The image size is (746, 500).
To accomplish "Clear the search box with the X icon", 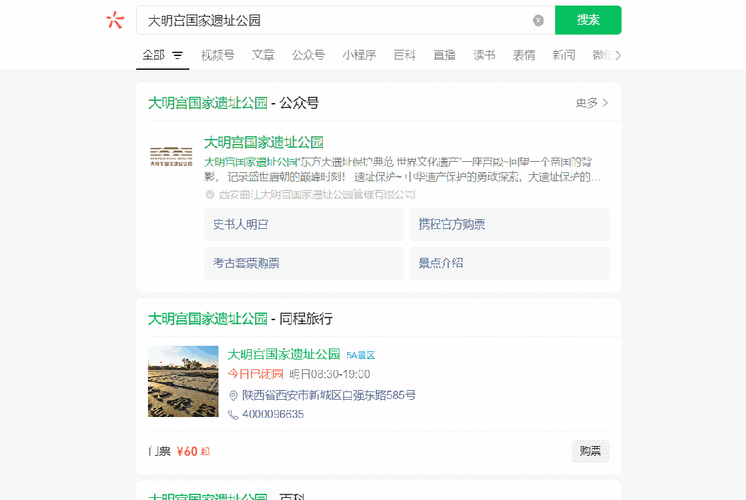I will pyautogui.click(x=538, y=20).
